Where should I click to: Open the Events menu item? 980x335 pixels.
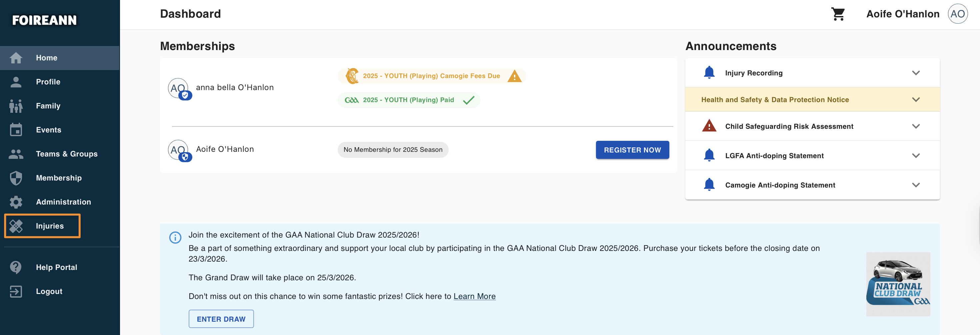pos(60,130)
